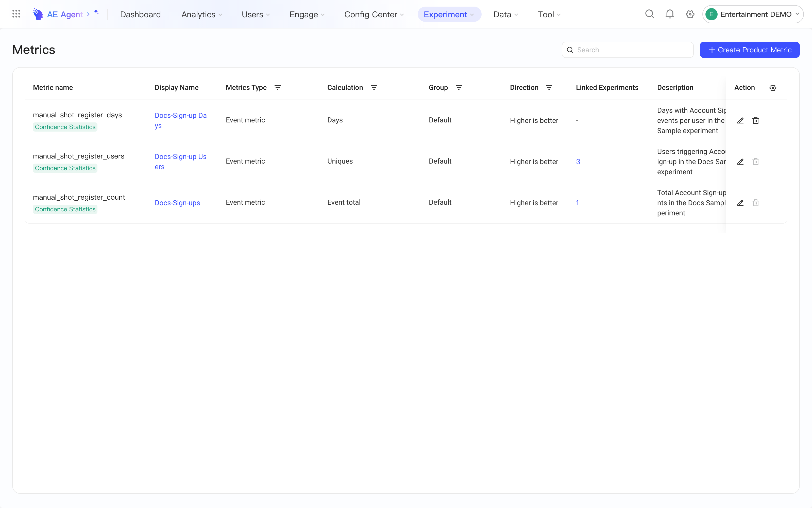
Task: Click the AE Agent sparkle icon
Action: (96, 12)
